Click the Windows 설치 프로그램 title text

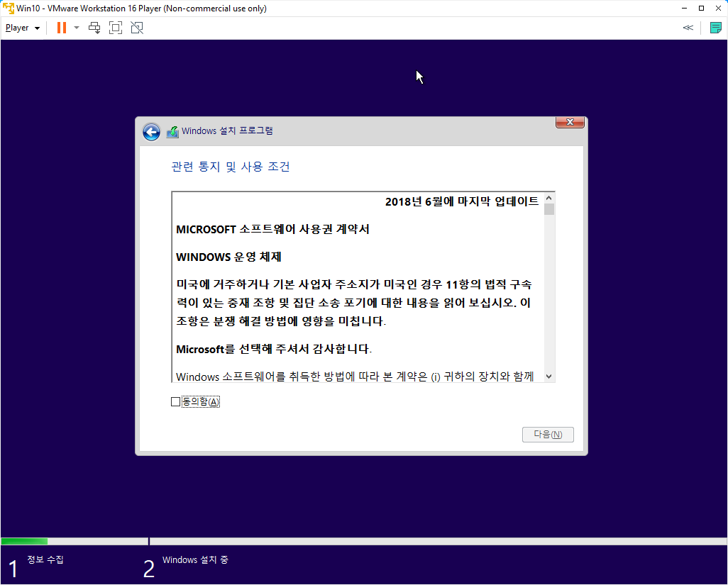pyautogui.click(x=227, y=130)
